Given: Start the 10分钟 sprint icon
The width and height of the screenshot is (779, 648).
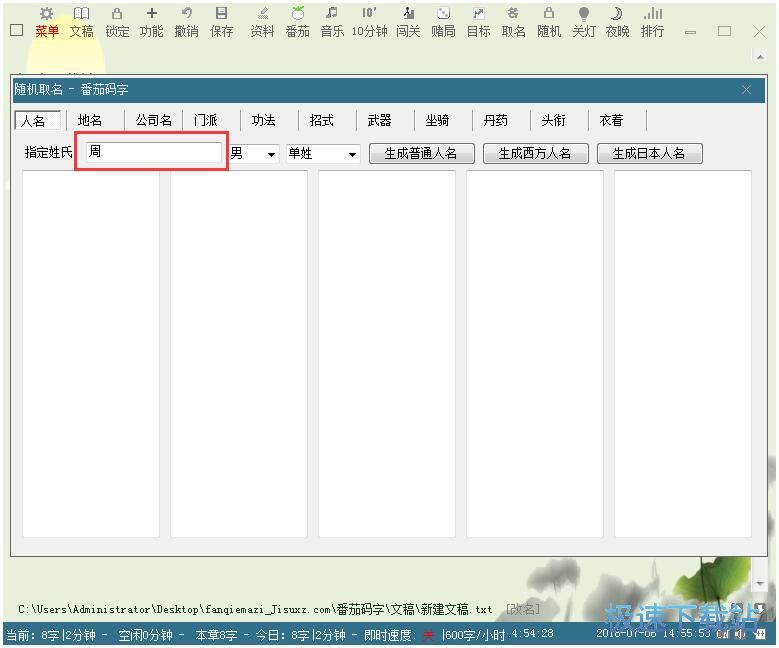Looking at the screenshot, I should pos(369,22).
